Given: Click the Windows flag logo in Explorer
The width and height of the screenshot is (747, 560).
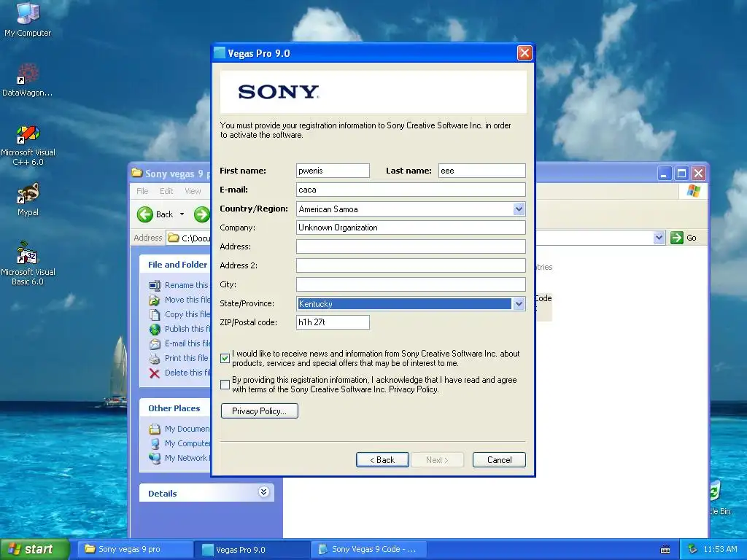Looking at the screenshot, I should [694, 191].
